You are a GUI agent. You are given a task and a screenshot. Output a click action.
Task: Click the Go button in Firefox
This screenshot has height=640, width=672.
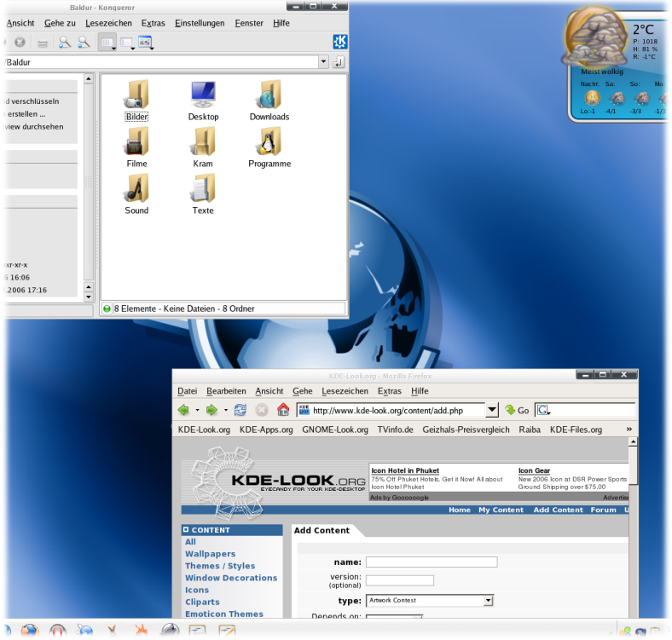517,410
